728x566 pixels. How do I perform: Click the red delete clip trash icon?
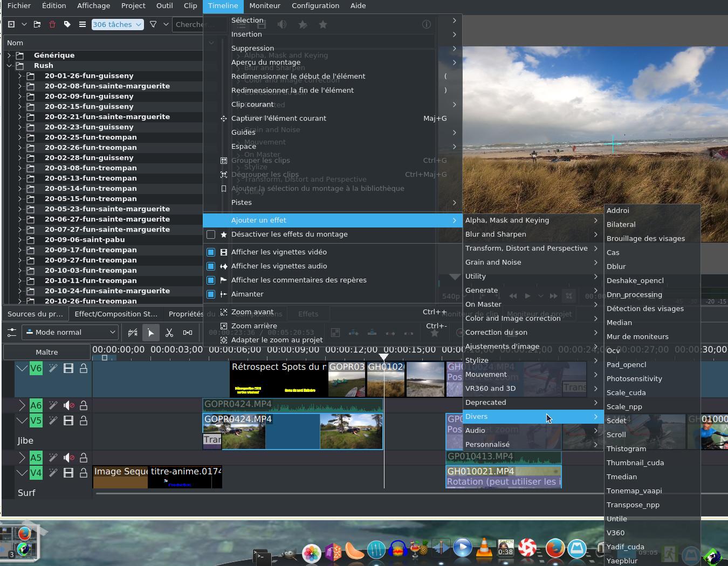click(52, 24)
